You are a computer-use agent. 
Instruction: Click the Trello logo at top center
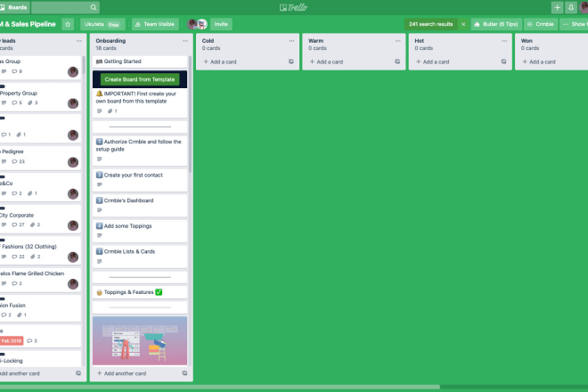click(294, 7)
